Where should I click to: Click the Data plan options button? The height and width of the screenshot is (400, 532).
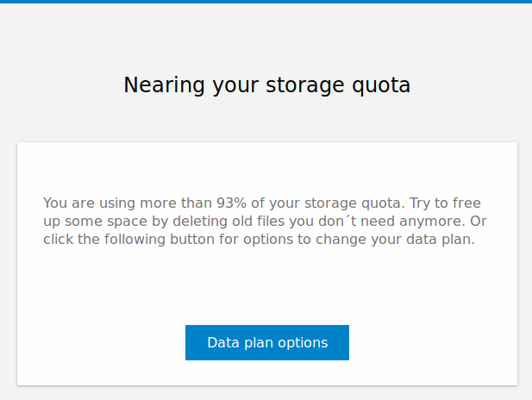click(266, 342)
